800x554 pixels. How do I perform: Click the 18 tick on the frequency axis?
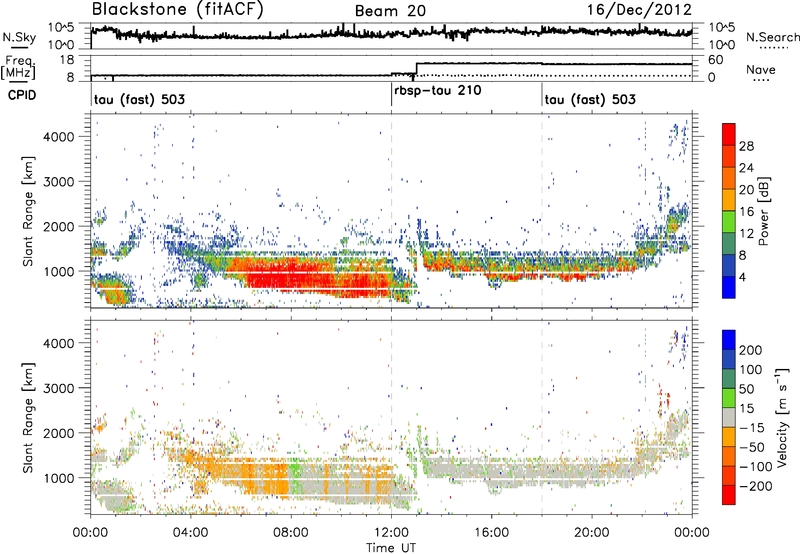[x=66, y=60]
